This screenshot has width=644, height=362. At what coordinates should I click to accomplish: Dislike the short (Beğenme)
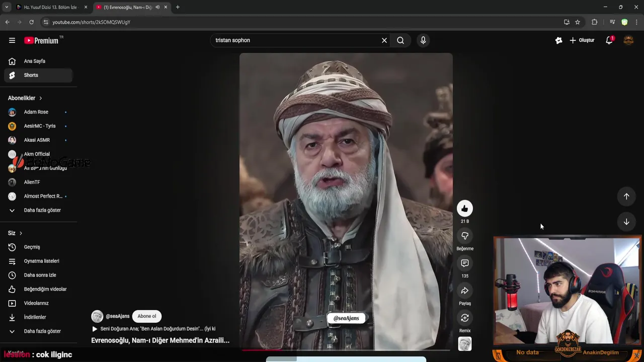coord(465,236)
